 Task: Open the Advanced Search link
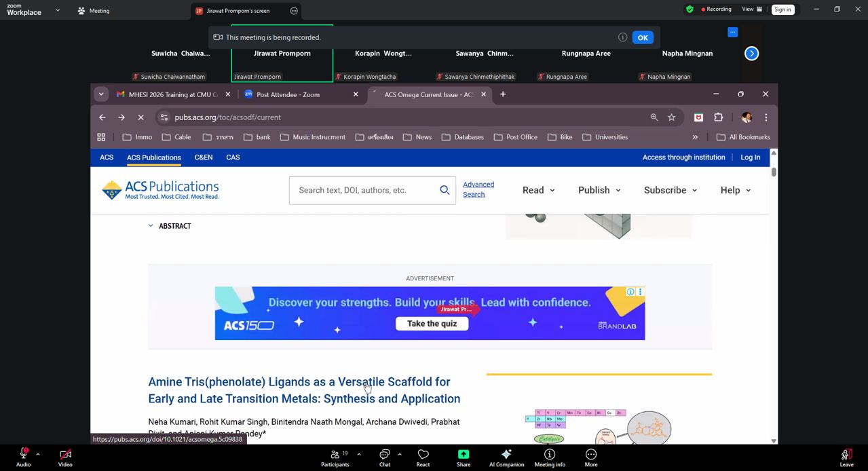478,189
